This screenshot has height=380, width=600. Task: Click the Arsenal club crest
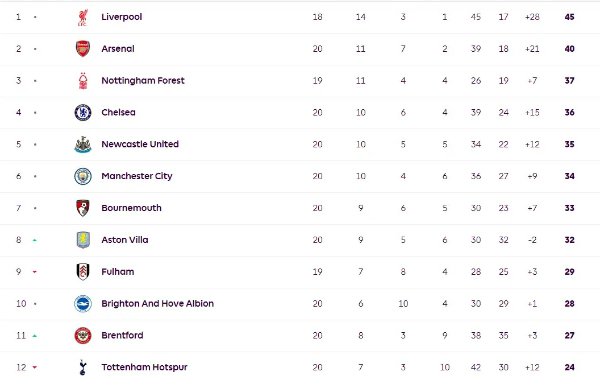click(x=83, y=49)
